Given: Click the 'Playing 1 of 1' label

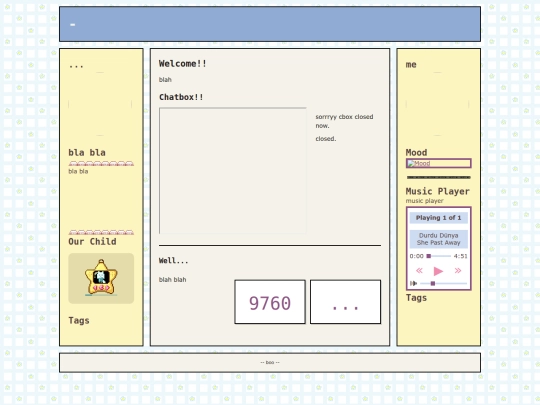Looking at the screenshot, I should point(438,218).
